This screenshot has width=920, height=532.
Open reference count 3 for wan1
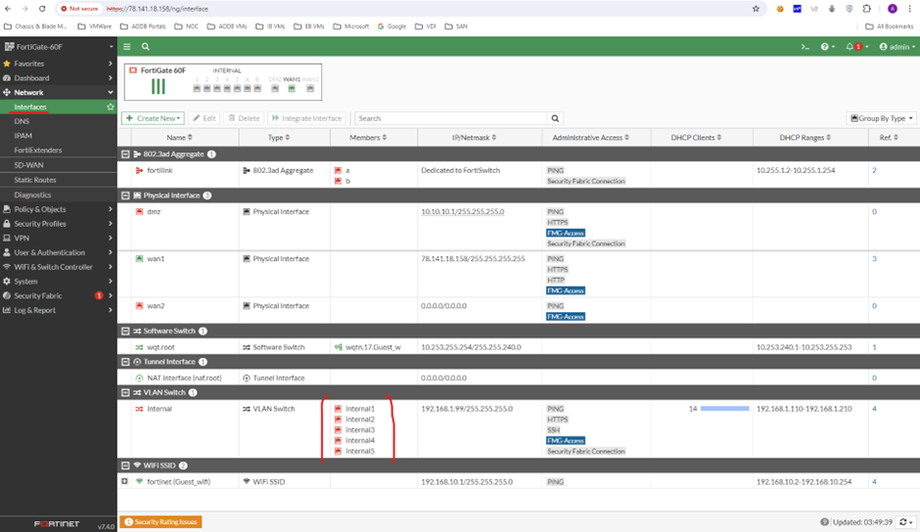[874, 259]
